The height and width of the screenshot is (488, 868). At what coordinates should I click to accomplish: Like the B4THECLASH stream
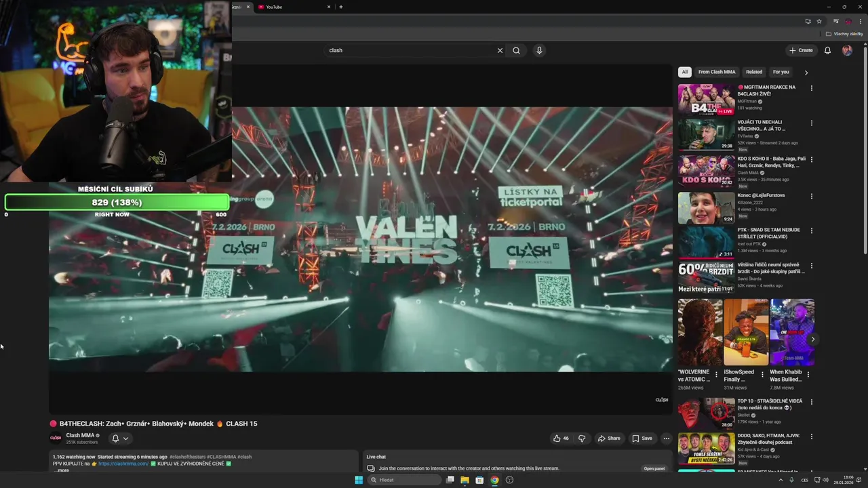click(561, 439)
